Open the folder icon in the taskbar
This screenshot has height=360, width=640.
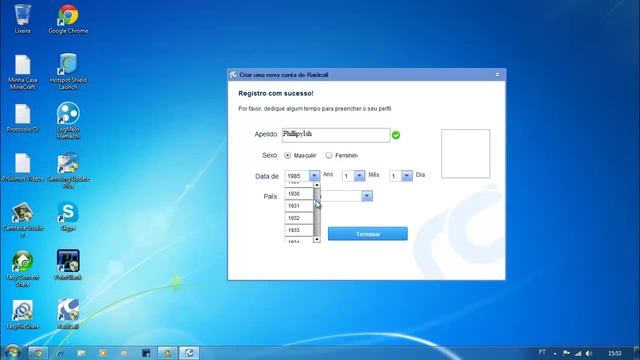[x=81, y=353]
